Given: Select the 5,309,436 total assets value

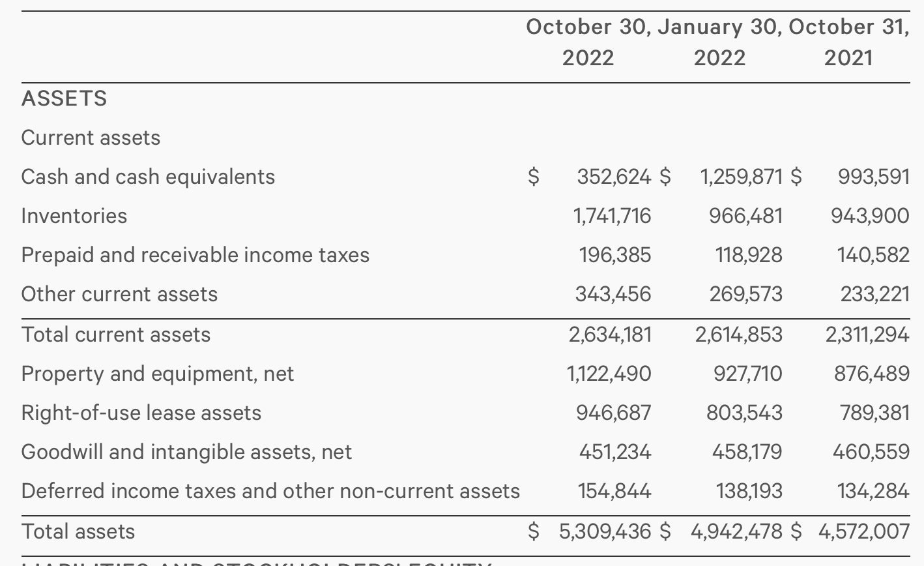Looking at the screenshot, I should coord(605,531).
